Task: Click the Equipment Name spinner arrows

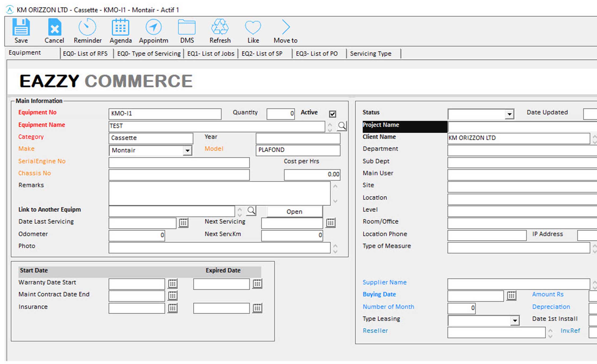Action: [330, 127]
